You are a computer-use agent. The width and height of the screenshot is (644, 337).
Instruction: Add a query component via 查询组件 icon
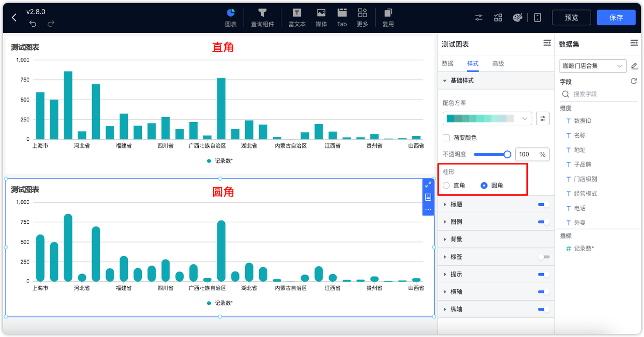(262, 17)
